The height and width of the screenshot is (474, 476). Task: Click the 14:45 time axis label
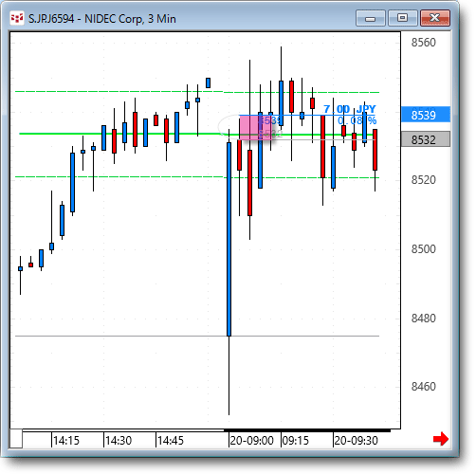(171, 441)
